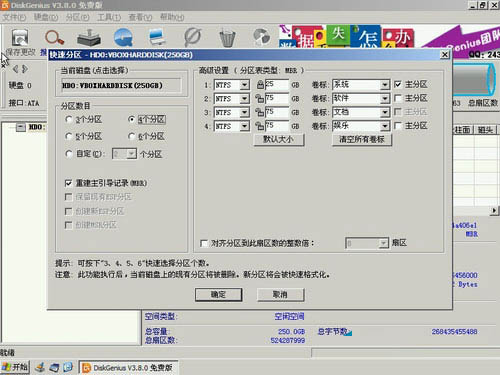Image resolution: width=500 pixels, height=375 pixels.
Task: Click the magnifier search partition icon
Action: click(x=54, y=38)
